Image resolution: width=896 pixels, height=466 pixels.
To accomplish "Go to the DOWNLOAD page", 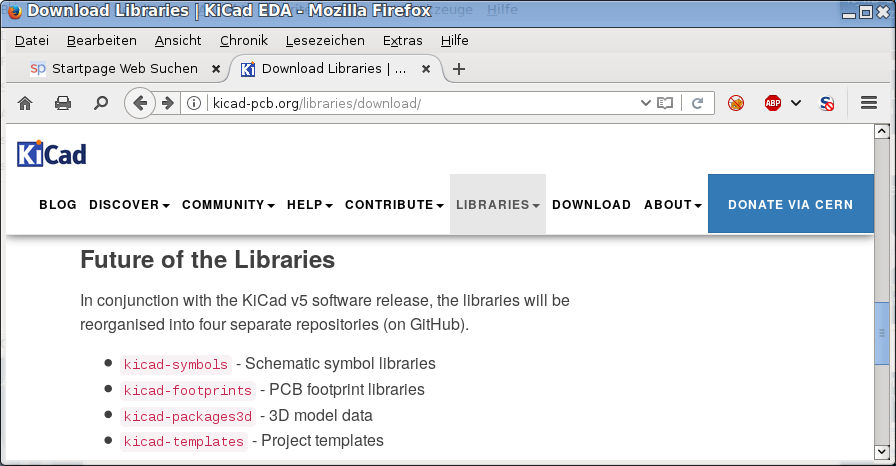I will (x=591, y=204).
